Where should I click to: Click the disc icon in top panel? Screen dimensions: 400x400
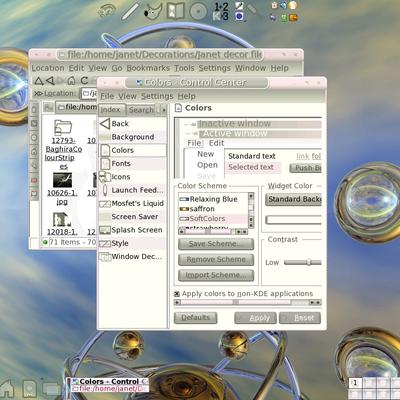[198, 11]
